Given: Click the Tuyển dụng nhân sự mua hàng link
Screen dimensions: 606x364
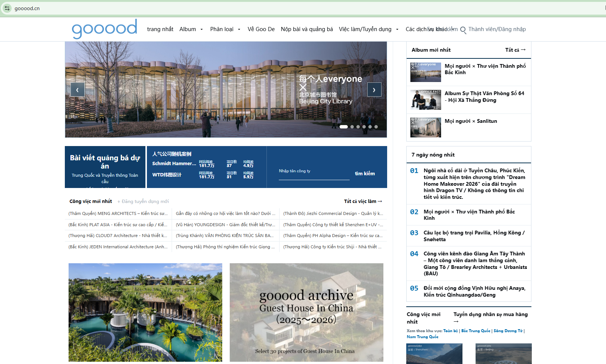Looking at the screenshot, I should coord(491,318).
